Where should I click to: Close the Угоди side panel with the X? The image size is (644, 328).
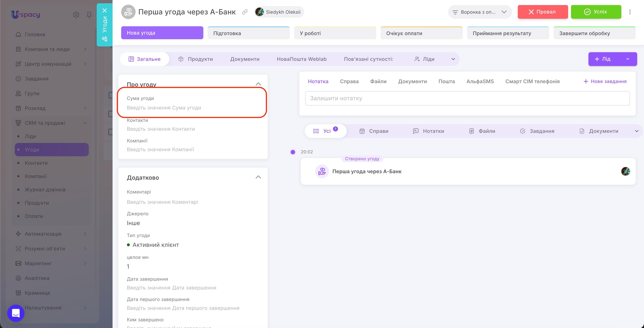coord(104,10)
